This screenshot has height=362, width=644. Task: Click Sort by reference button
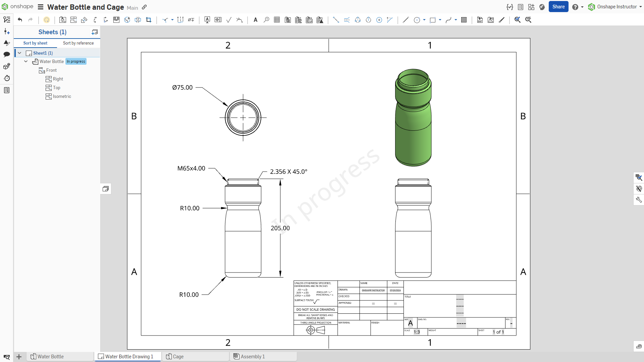[x=78, y=43]
